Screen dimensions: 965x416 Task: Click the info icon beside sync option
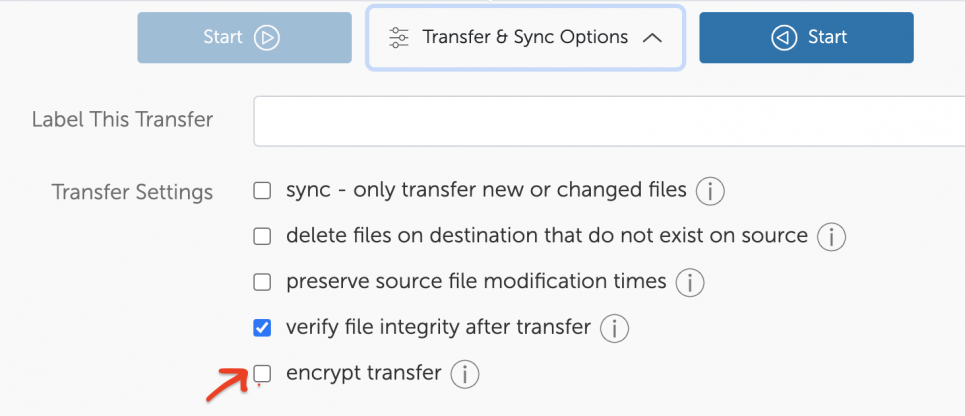pyautogui.click(x=709, y=190)
